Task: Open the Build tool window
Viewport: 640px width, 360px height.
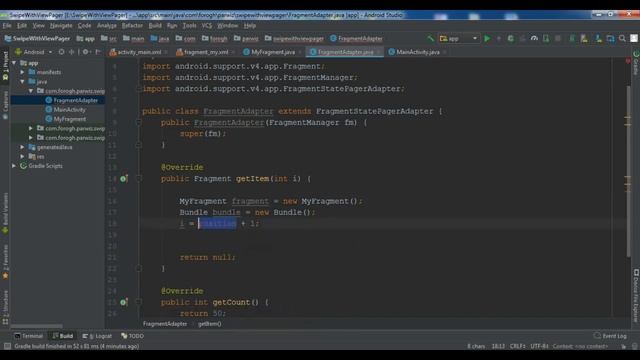Action: pos(62,336)
